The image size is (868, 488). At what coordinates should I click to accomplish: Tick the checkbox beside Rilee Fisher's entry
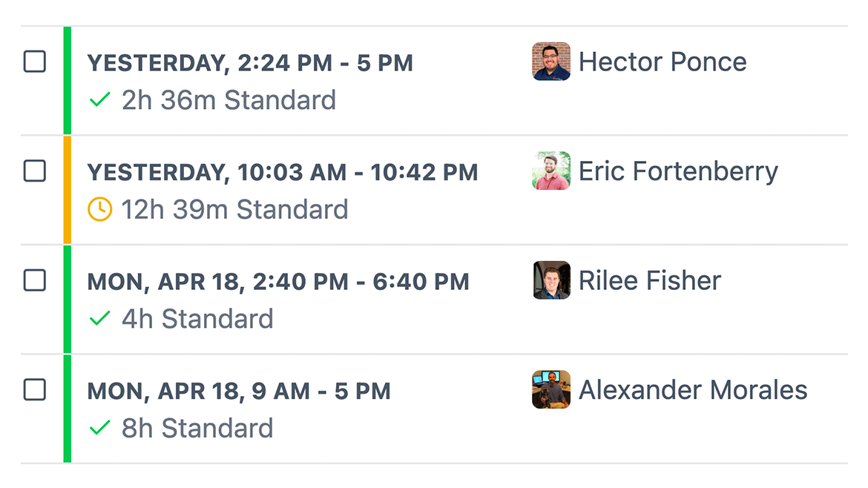pyautogui.click(x=35, y=280)
